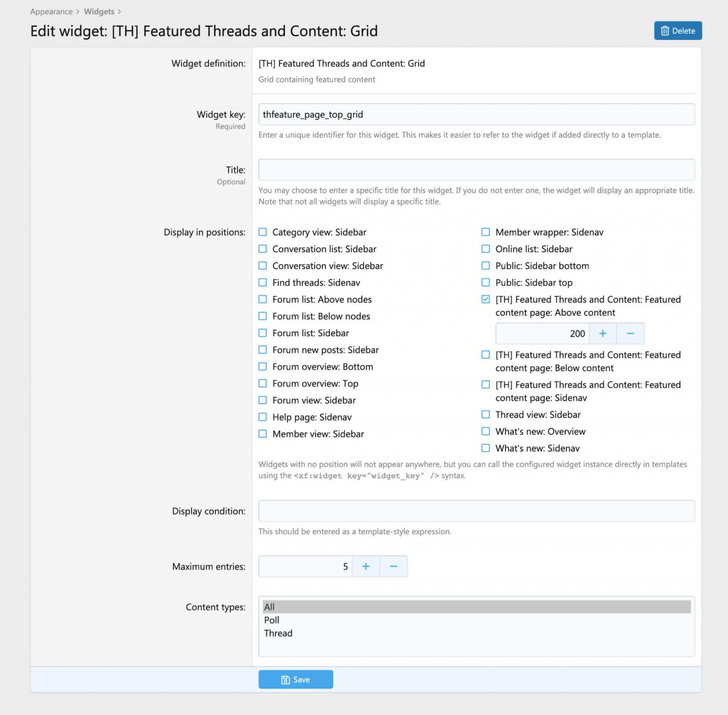Screen dimensions: 728x715
Task: Select Poll in Content types list
Action: (x=272, y=620)
